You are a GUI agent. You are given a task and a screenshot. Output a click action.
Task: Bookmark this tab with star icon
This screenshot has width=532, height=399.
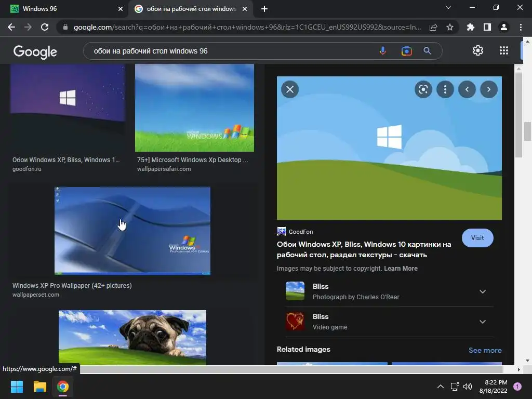450,27
